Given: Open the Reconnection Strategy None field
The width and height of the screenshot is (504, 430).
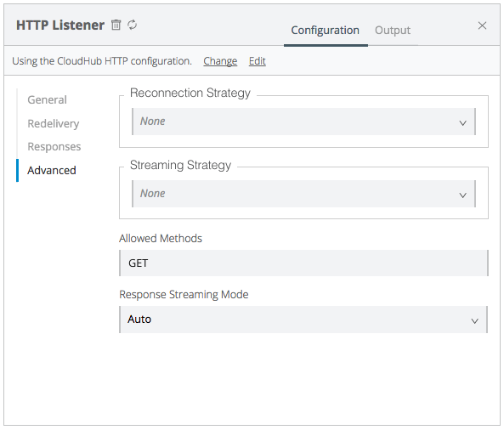Looking at the screenshot, I should tap(303, 122).
